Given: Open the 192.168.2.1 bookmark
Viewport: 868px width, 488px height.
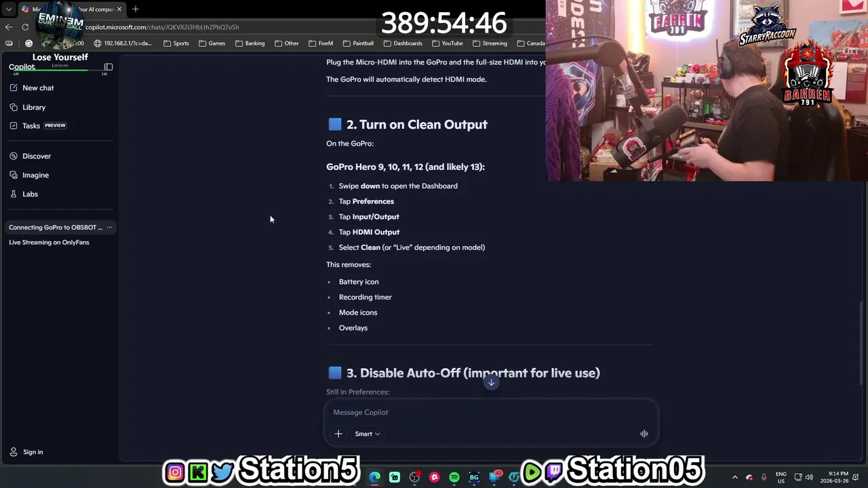Looking at the screenshot, I should pyautogui.click(x=123, y=43).
